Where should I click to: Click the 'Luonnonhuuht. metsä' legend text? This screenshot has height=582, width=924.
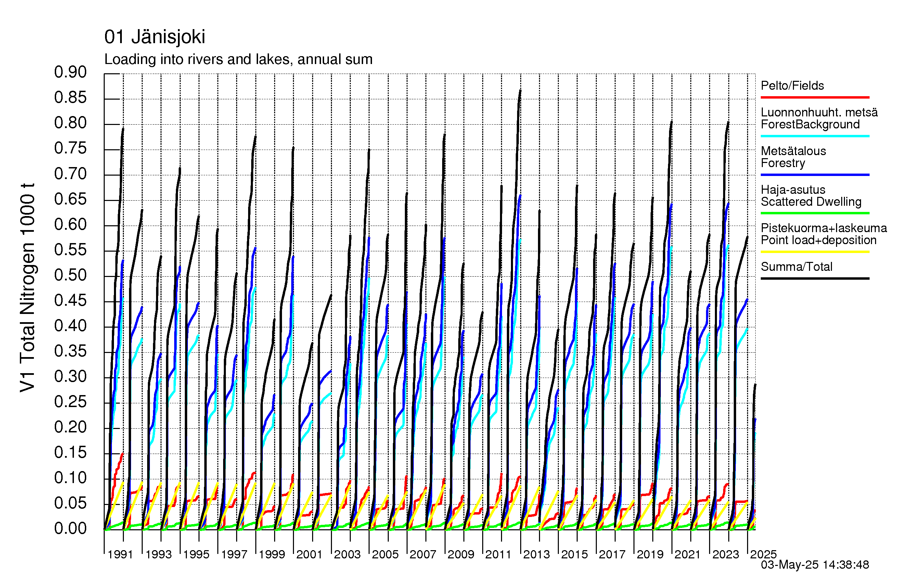819,113
